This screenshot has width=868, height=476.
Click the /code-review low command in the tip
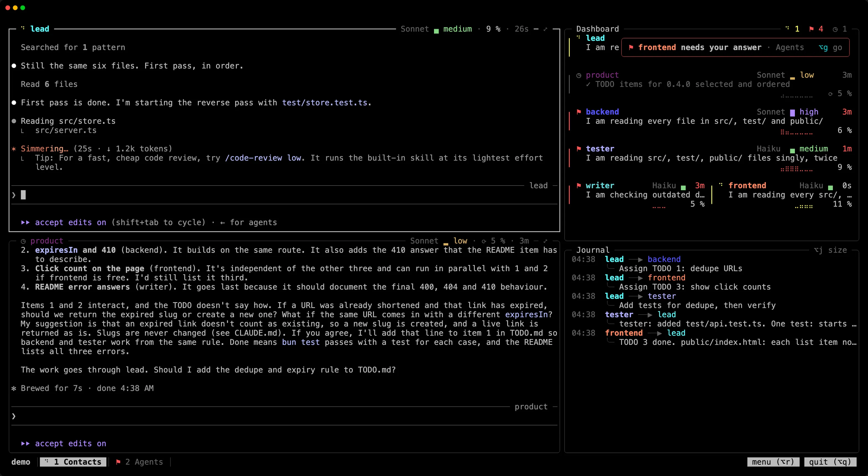pyautogui.click(x=263, y=158)
